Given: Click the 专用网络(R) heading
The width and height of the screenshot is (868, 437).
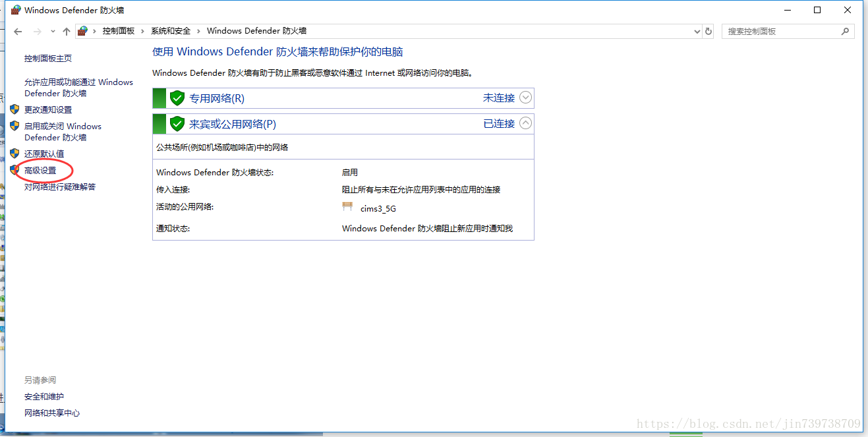Looking at the screenshot, I should pyautogui.click(x=217, y=98).
